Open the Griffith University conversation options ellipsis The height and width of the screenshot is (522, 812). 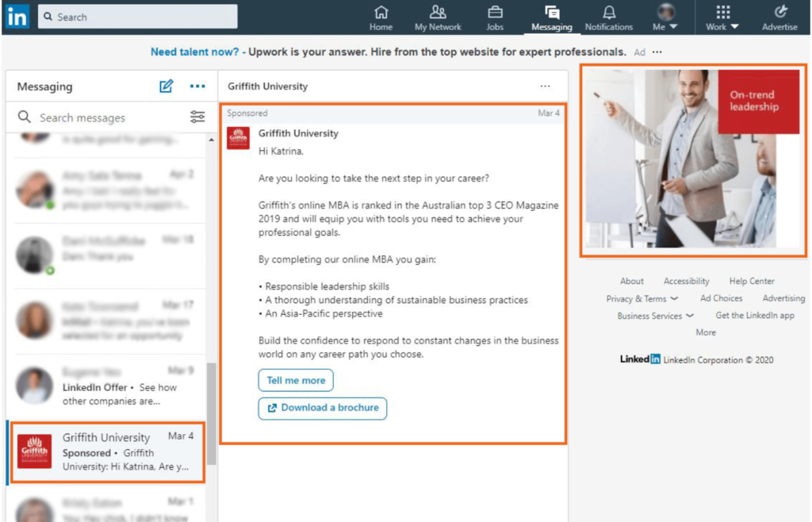click(545, 85)
